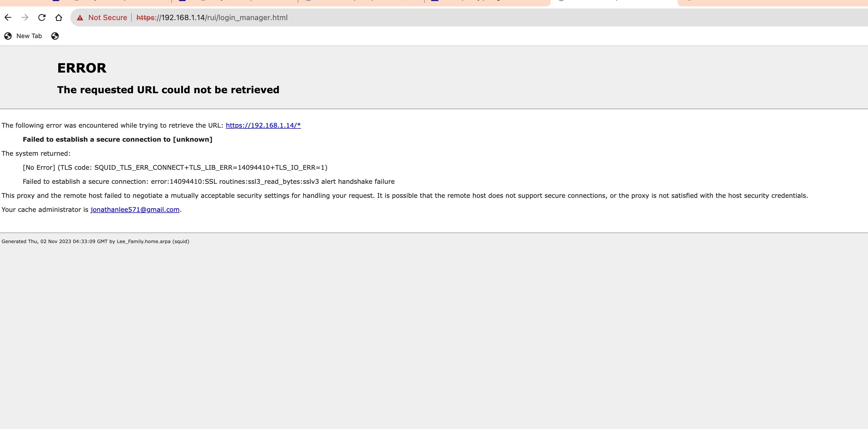Click the browser Back arrow
The height and width of the screenshot is (429, 868).
pyautogui.click(x=8, y=17)
